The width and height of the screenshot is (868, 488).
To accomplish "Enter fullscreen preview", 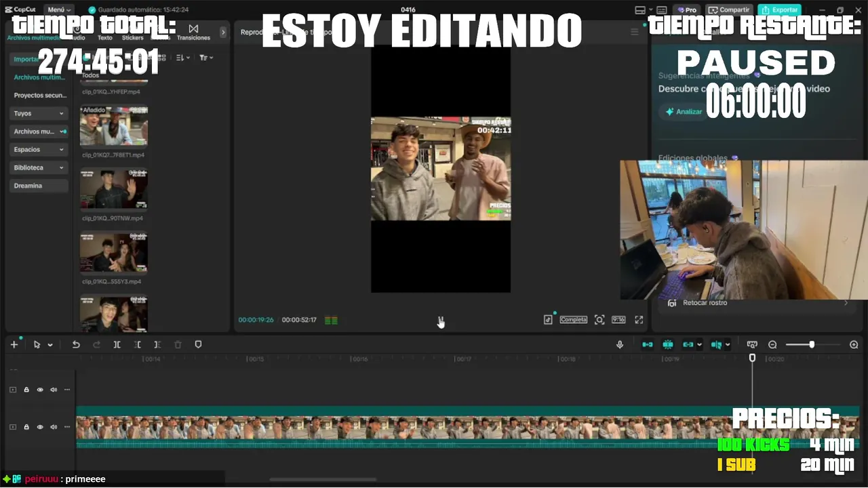I will pos(639,320).
